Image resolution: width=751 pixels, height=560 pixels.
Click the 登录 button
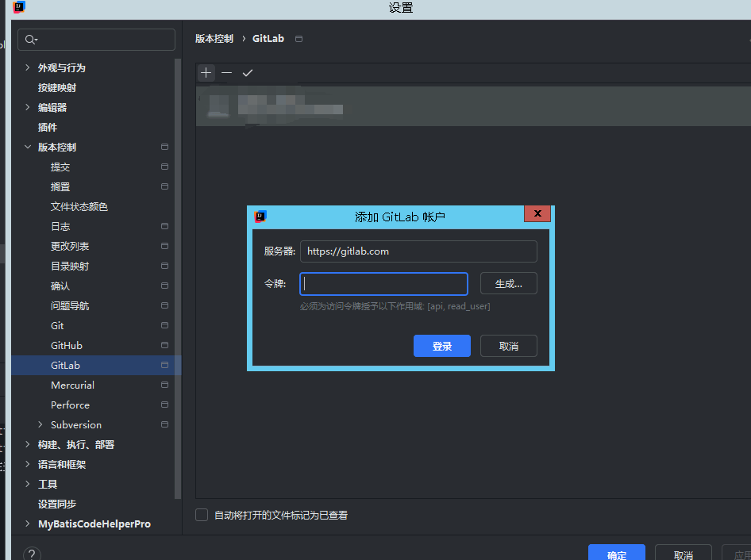point(441,346)
